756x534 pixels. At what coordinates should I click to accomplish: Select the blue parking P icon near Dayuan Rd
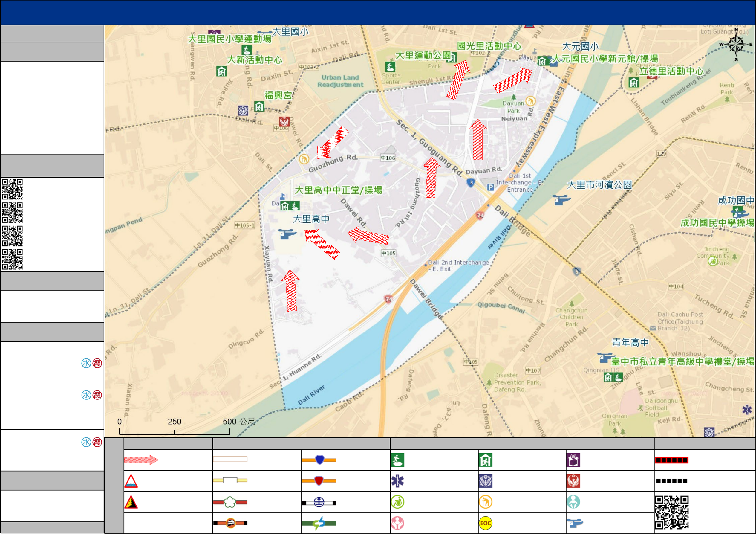coord(490,187)
